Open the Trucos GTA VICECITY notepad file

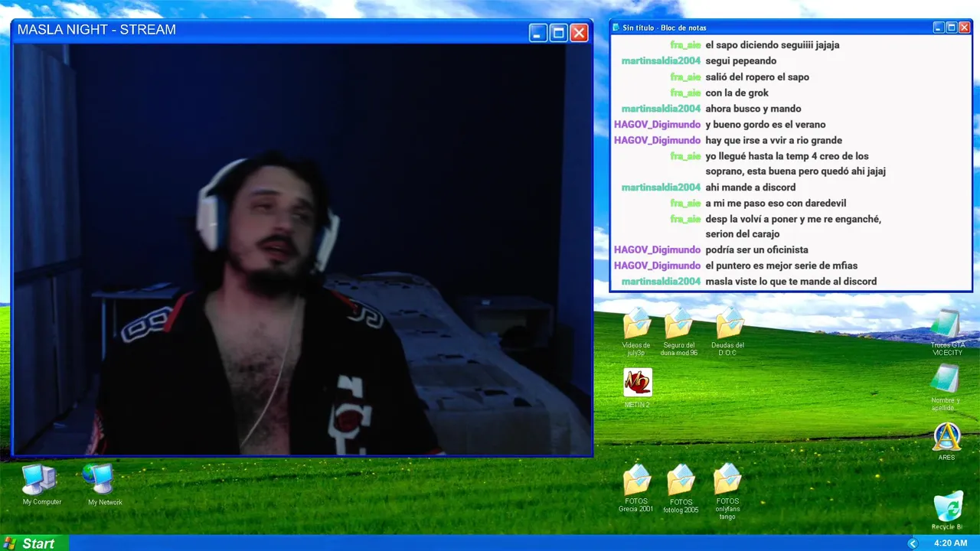[x=947, y=332]
